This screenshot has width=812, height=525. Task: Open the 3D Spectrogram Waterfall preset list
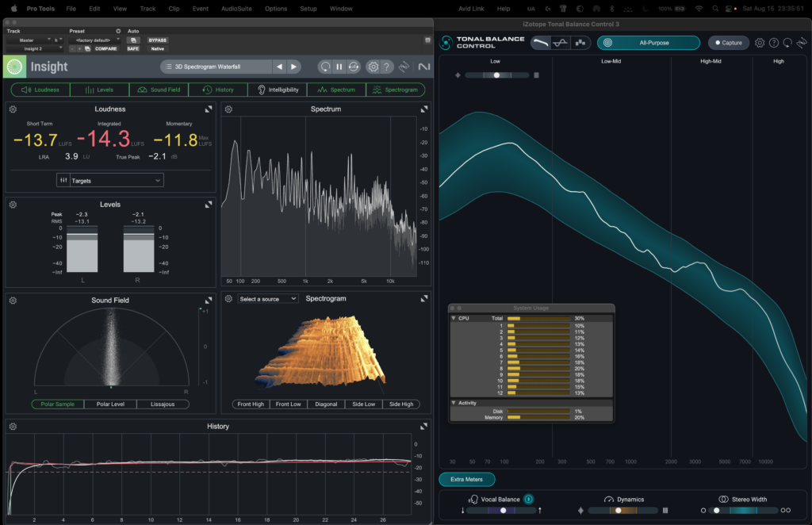tap(216, 67)
